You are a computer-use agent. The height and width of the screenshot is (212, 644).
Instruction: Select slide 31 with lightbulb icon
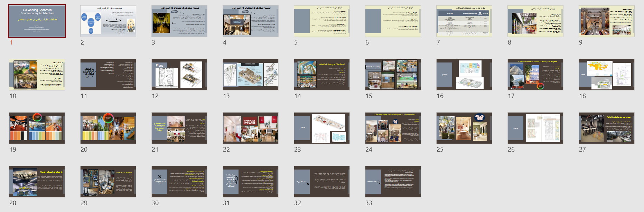coord(251,182)
